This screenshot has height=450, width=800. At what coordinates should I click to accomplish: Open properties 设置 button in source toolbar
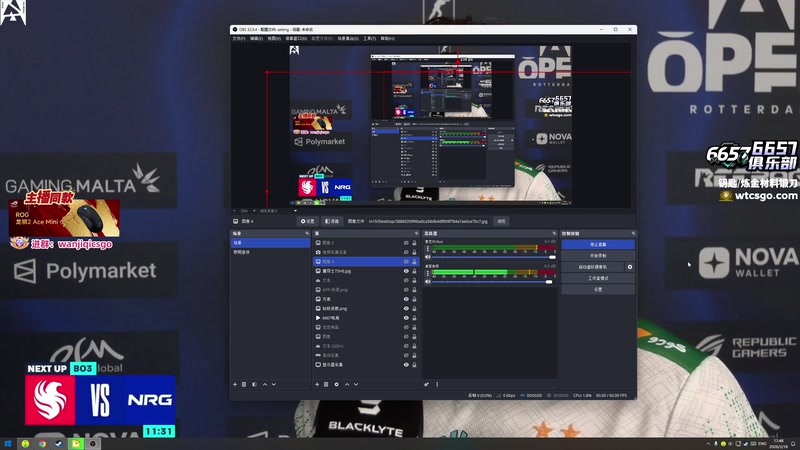tap(307, 221)
